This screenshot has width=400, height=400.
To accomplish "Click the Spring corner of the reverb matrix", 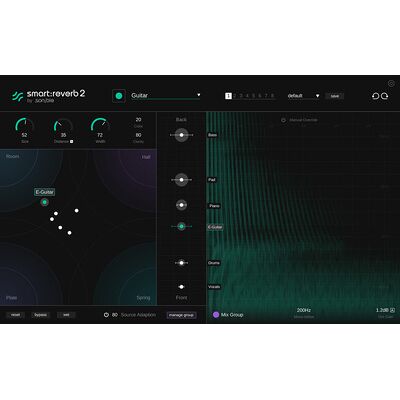I will 143,298.
